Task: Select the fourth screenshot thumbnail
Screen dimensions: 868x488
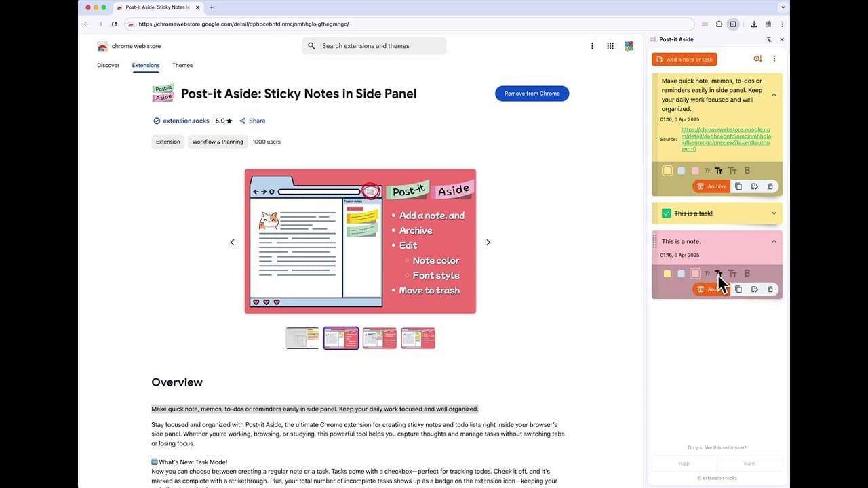Action: [x=418, y=338]
